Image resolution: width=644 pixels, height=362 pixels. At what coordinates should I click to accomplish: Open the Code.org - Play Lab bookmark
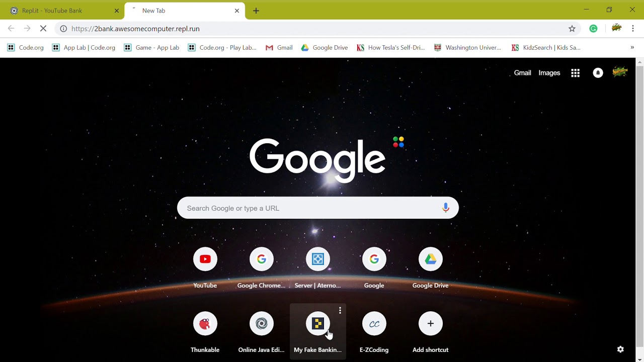pyautogui.click(x=222, y=47)
